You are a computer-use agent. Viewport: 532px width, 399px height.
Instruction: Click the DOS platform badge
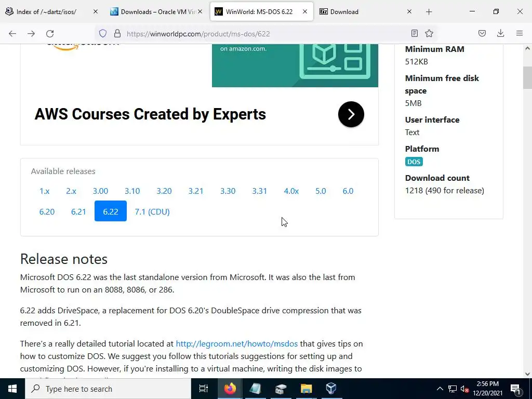pos(414,162)
